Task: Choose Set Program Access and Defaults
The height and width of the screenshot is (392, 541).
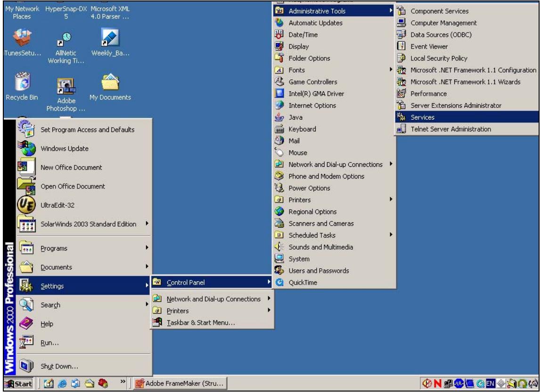Action: (83, 130)
